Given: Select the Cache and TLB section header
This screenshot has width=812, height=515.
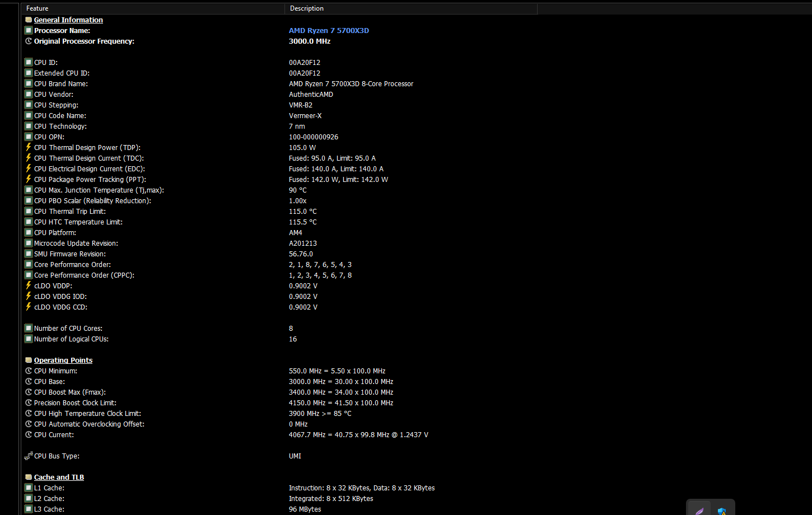Looking at the screenshot, I should [x=59, y=477].
